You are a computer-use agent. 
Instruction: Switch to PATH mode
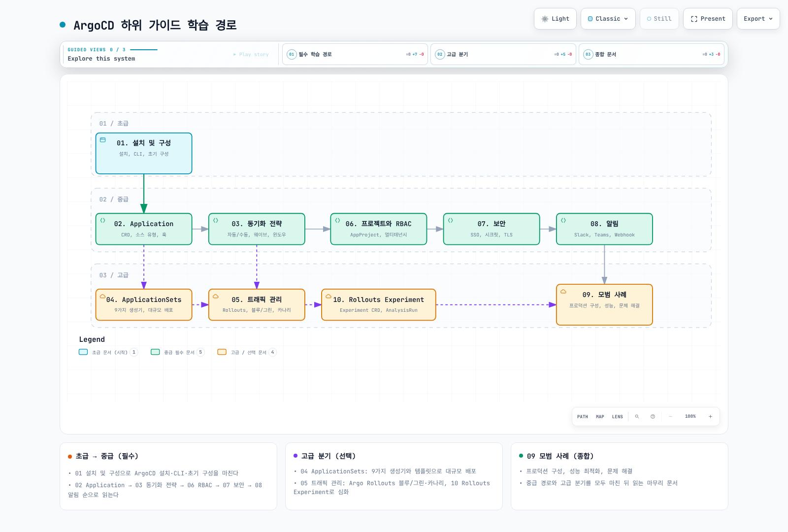(583, 417)
